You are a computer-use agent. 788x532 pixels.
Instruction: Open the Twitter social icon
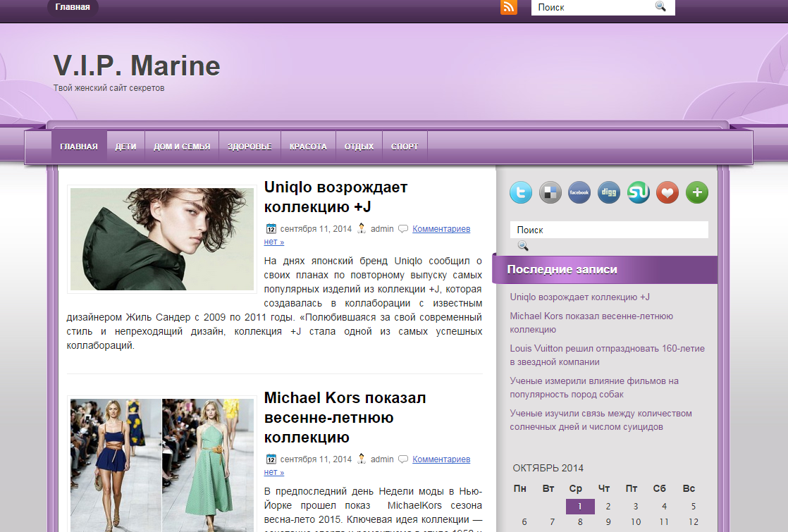[x=521, y=192]
